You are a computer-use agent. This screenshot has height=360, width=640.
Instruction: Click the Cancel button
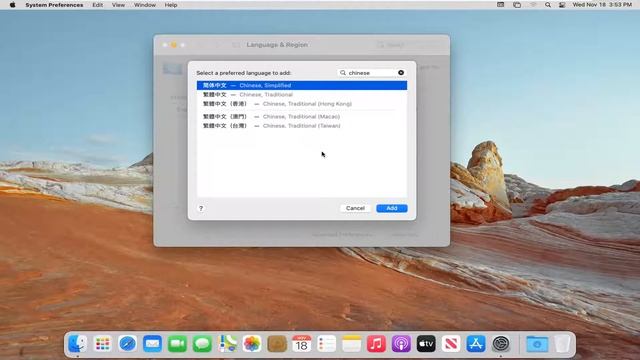355,208
